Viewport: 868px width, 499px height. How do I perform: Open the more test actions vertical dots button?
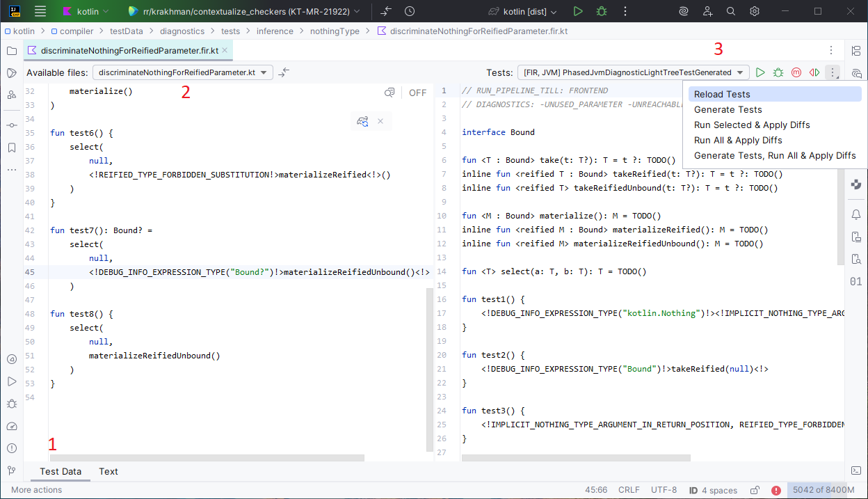[833, 72]
